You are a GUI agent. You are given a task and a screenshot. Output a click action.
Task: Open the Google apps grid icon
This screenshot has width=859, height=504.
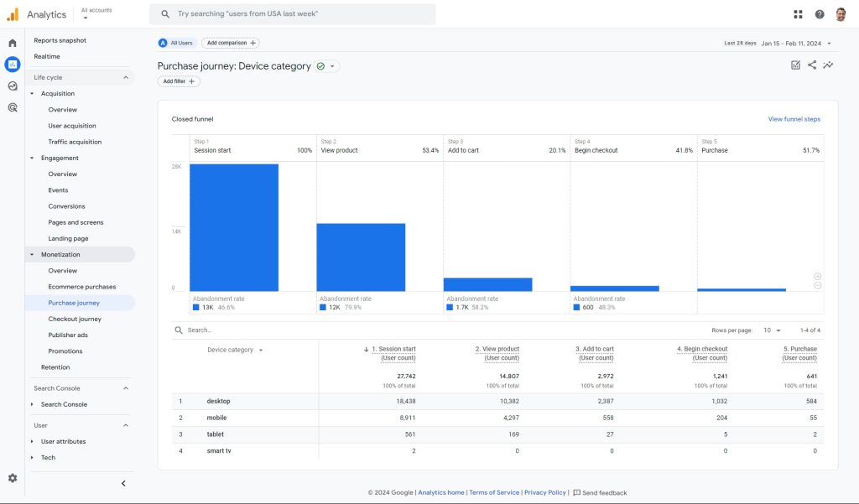point(798,14)
